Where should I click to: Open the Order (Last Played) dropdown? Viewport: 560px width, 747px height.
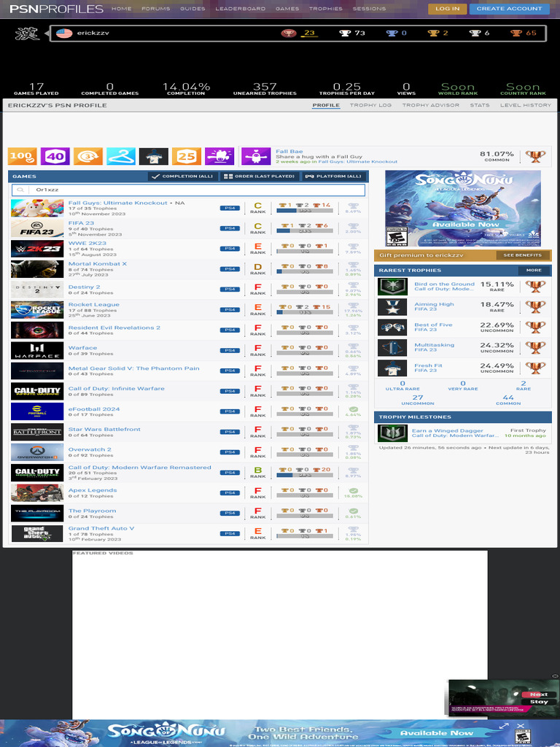point(260,177)
